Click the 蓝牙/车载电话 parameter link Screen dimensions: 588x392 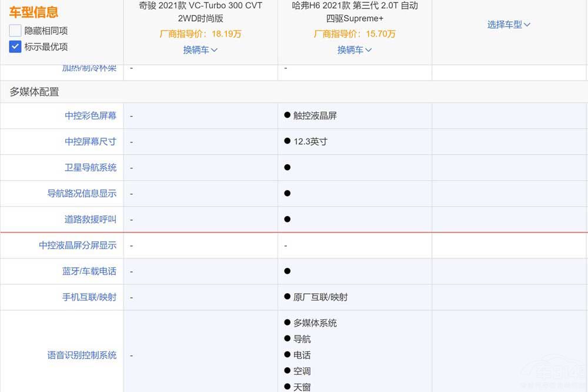click(x=89, y=271)
